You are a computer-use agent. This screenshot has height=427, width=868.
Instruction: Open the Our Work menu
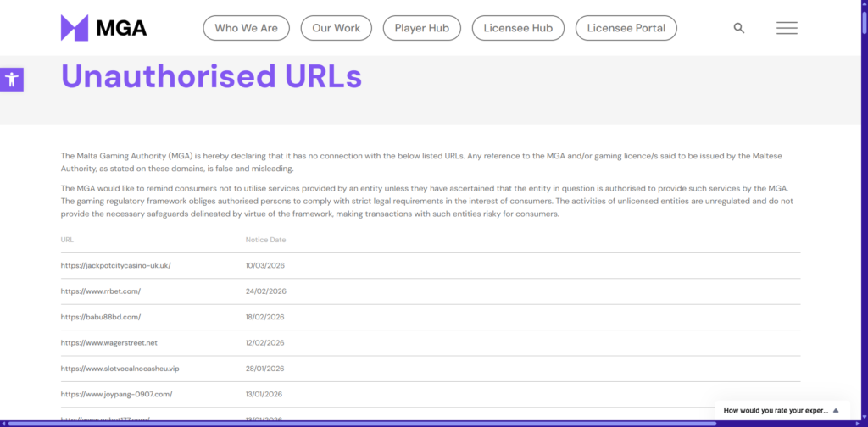pos(336,28)
